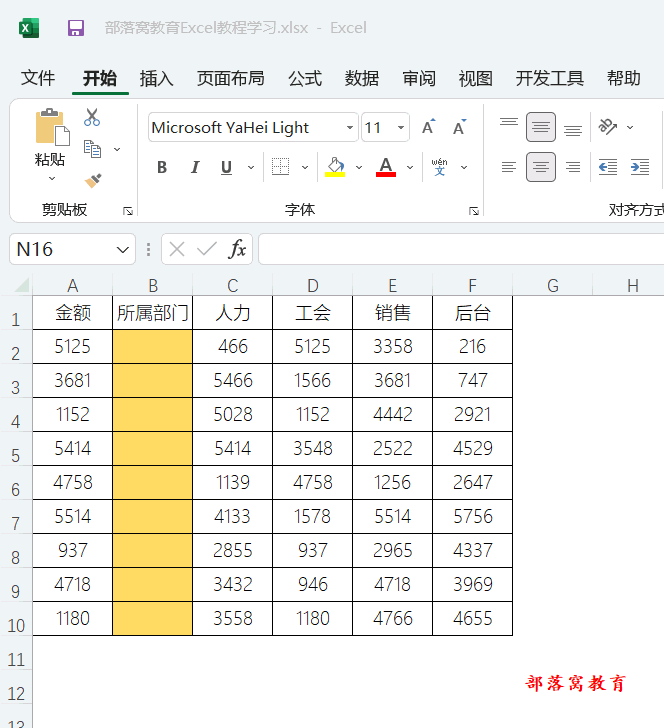Click the Save icon in title bar
The height and width of the screenshot is (728, 664).
tap(76, 28)
